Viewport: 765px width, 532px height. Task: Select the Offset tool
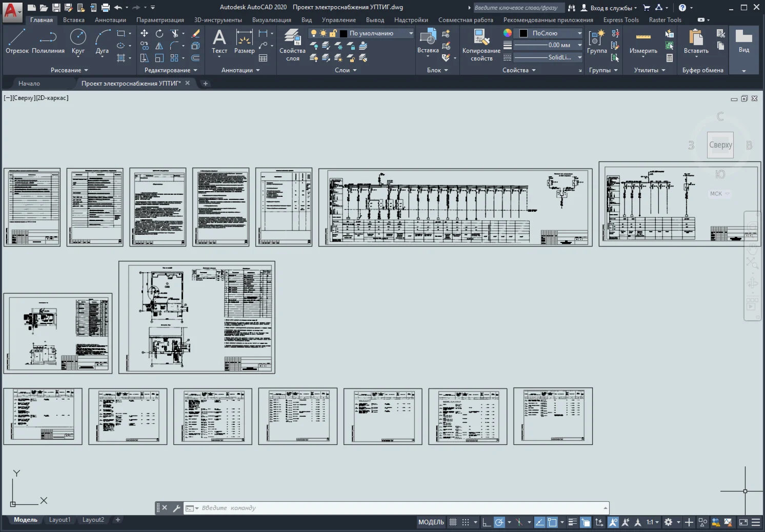coord(195,58)
